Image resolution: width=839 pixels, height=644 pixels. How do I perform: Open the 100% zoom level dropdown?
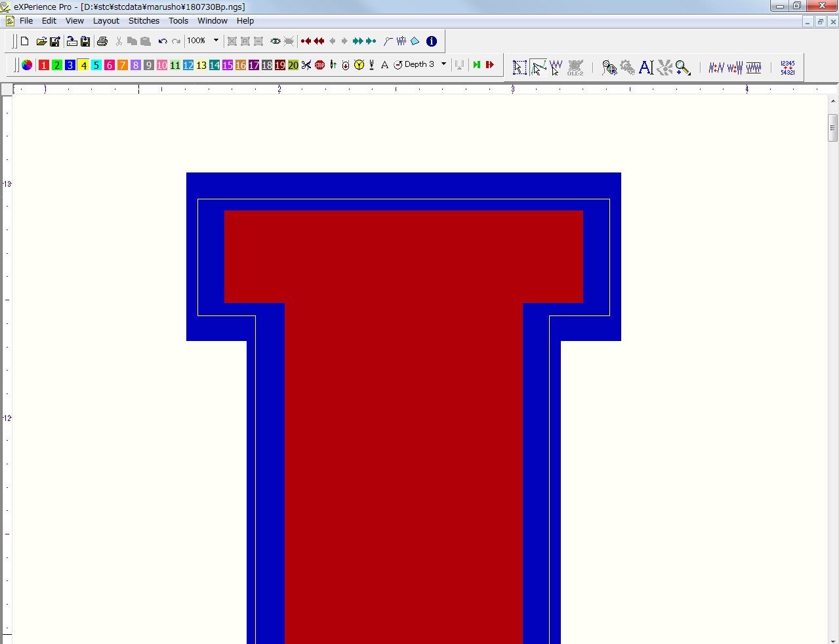click(x=216, y=41)
